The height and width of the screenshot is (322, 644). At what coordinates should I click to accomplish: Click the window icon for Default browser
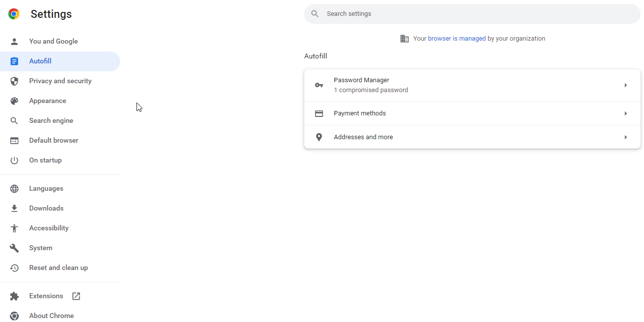click(14, 141)
